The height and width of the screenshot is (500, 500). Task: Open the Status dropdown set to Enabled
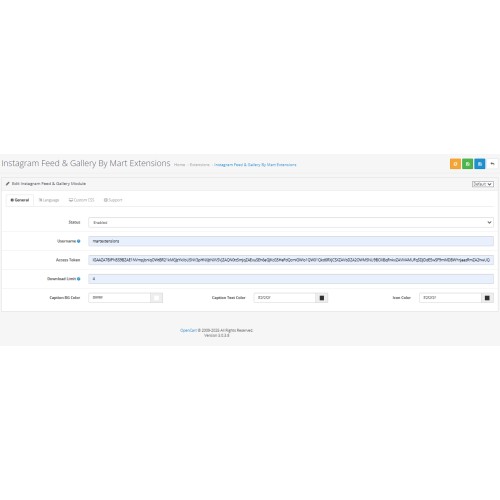click(x=291, y=222)
